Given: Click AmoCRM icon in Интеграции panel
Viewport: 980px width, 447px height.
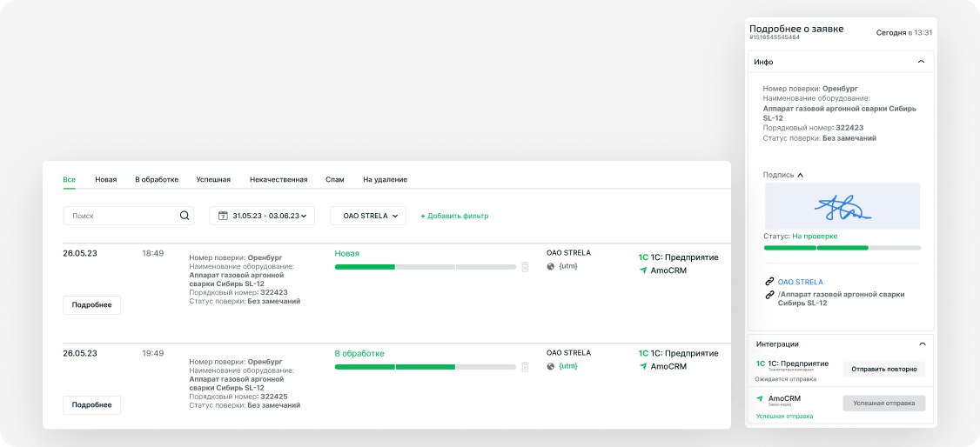Looking at the screenshot, I should coord(760,398).
